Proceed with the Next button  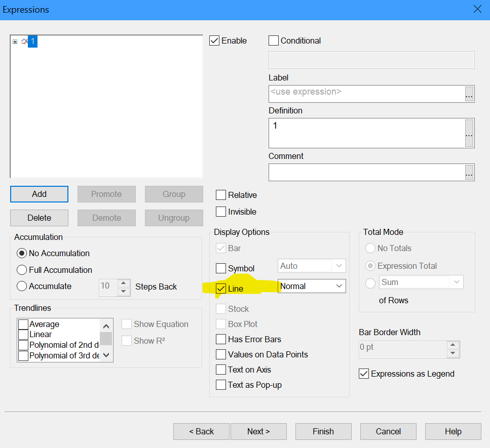pyautogui.click(x=258, y=431)
